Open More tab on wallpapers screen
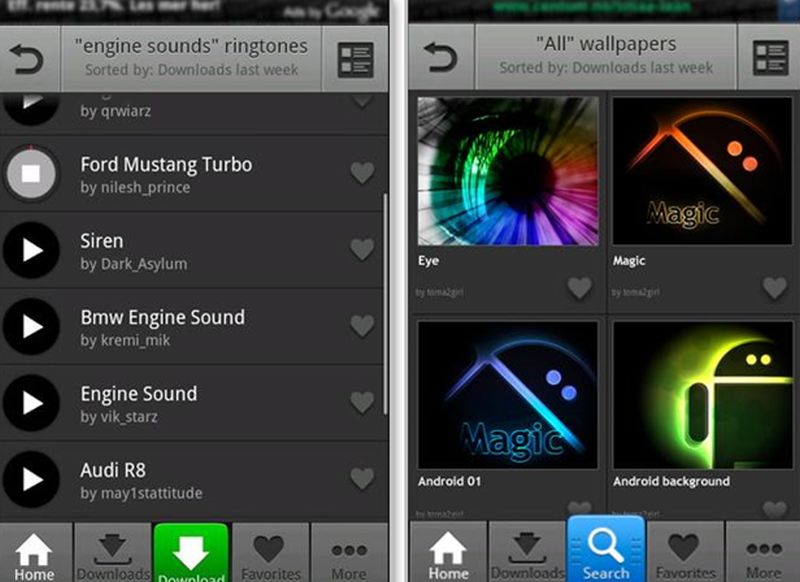800x582 pixels. click(x=764, y=553)
